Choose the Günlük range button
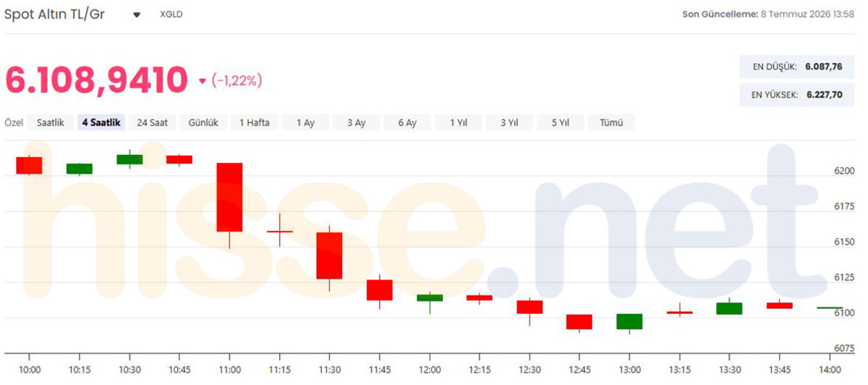Screen dimensions: 868x385 click(203, 122)
